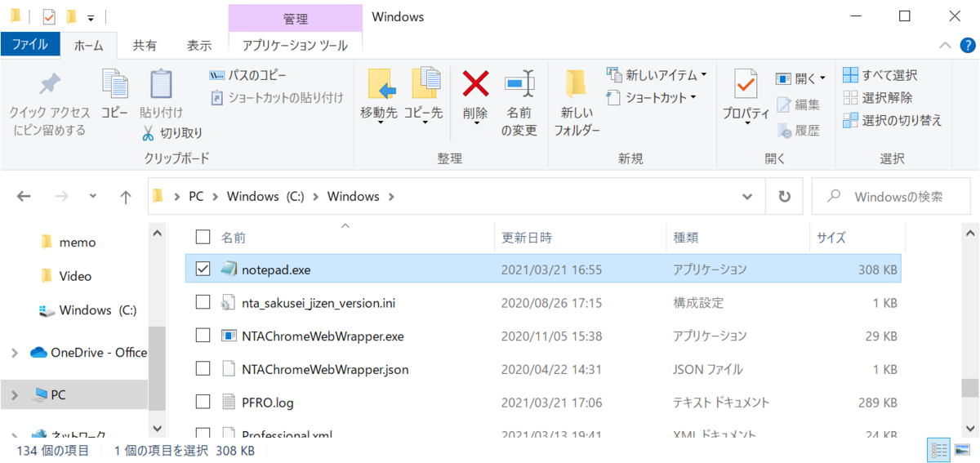Click the refresh button beside address bar
Screen dimensions: 980x463
pyautogui.click(x=784, y=197)
